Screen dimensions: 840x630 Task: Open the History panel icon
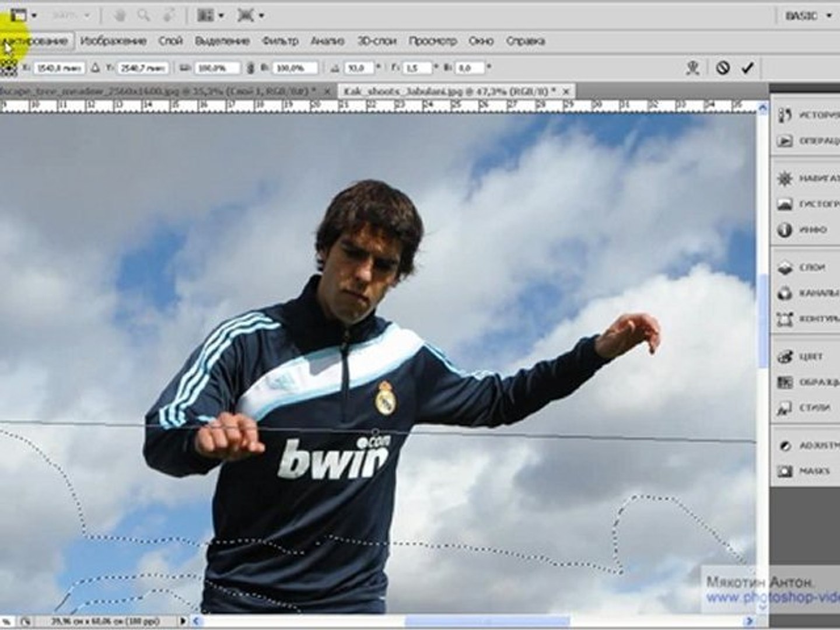pyautogui.click(x=785, y=115)
